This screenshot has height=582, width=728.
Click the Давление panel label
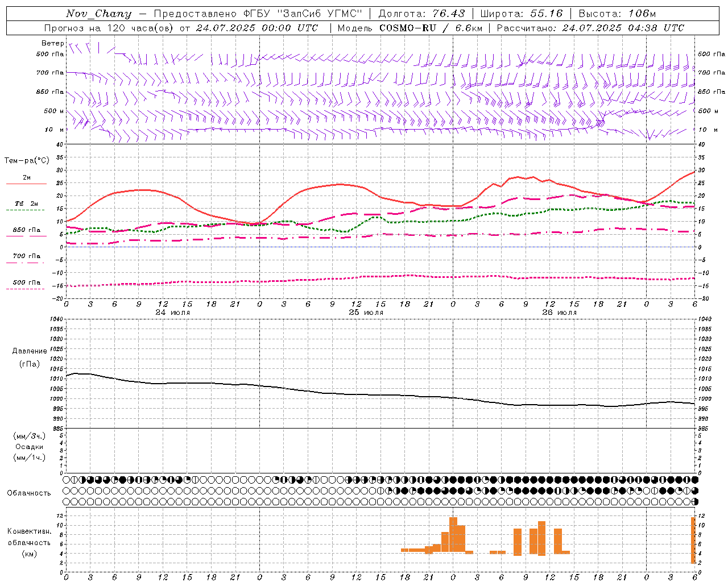[30, 351]
